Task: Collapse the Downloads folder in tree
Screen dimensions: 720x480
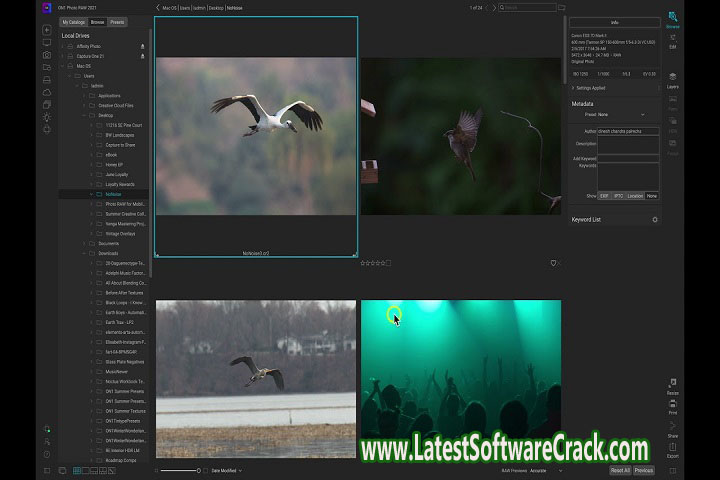Action: [x=84, y=254]
